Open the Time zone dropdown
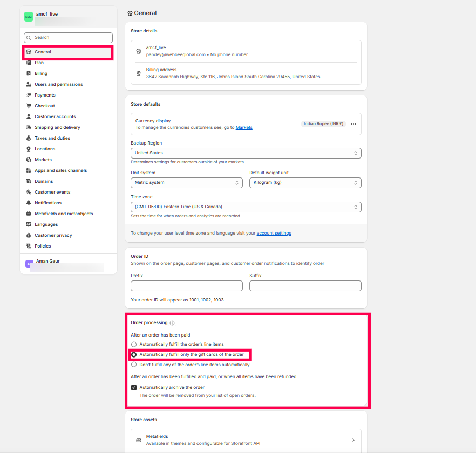The width and height of the screenshot is (476, 453). click(x=246, y=207)
